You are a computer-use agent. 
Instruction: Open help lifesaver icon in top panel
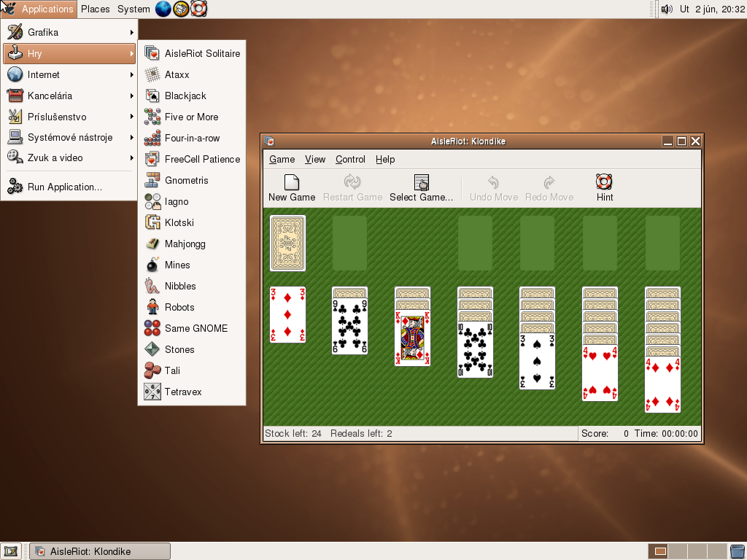(198, 9)
